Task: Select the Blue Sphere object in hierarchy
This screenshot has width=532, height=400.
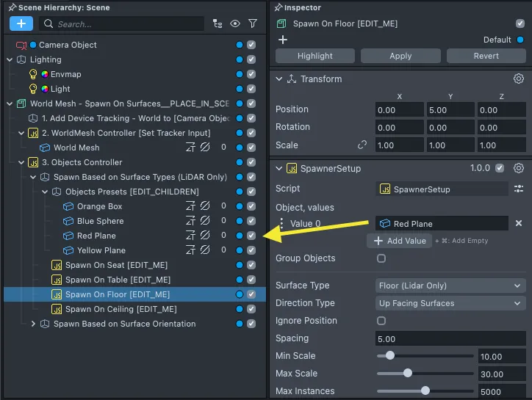Action: [100, 221]
